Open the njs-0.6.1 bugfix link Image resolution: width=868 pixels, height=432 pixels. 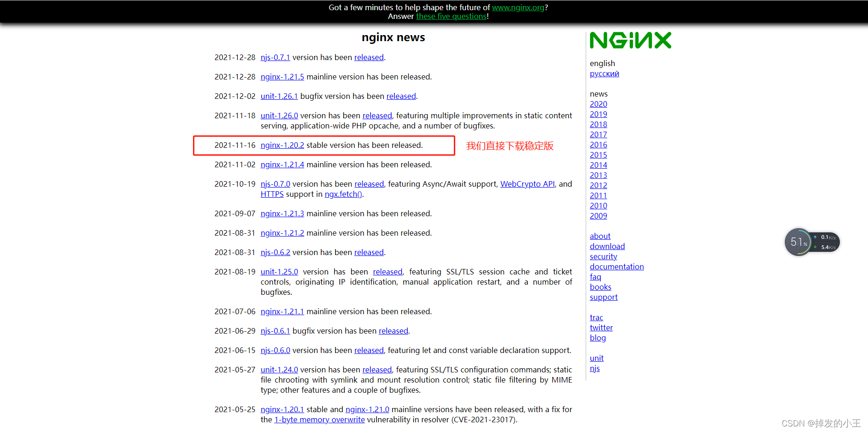275,331
